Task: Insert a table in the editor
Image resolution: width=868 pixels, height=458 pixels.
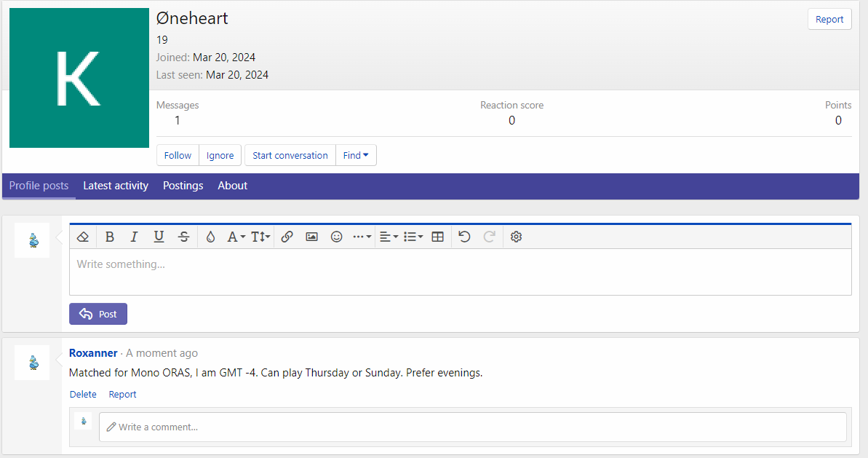Action: 437,237
